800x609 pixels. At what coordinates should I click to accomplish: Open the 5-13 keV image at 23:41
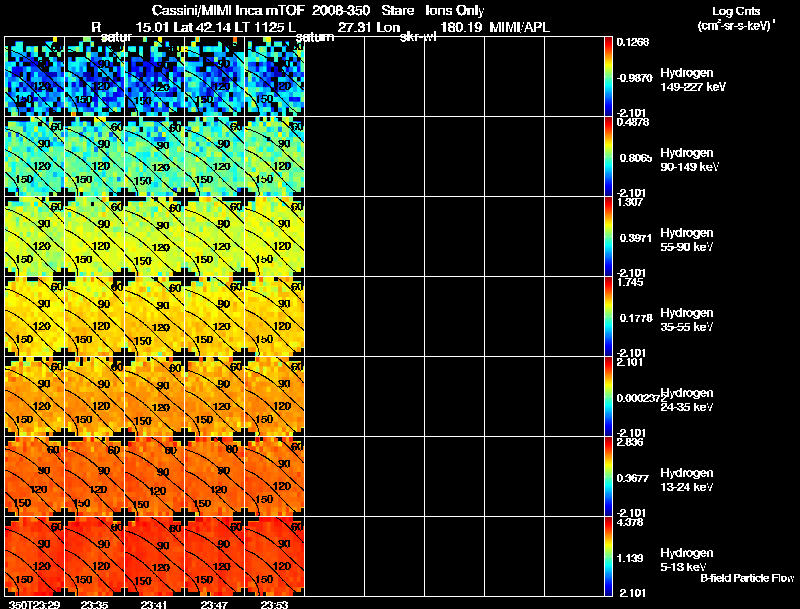pyautogui.click(x=155, y=556)
